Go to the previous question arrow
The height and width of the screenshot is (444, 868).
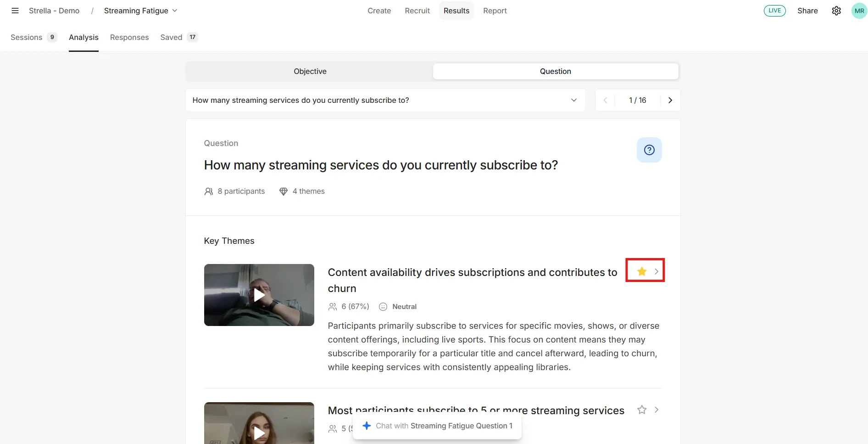click(x=605, y=100)
